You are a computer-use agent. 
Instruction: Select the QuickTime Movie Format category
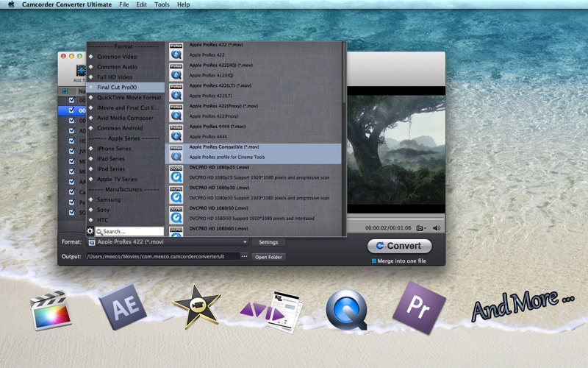(x=125, y=97)
